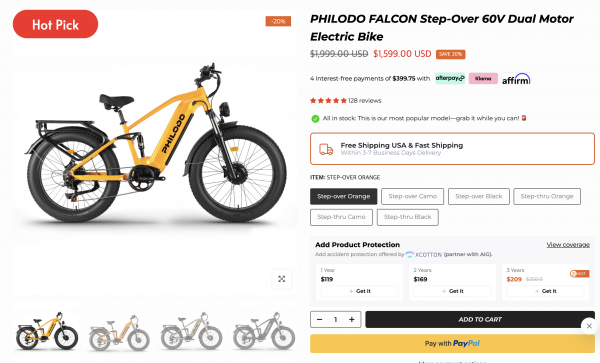Image resolution: width=600 pixels, height=363 pixels.
Task: Add 1 Year protection plan
Action: (359, 291)
